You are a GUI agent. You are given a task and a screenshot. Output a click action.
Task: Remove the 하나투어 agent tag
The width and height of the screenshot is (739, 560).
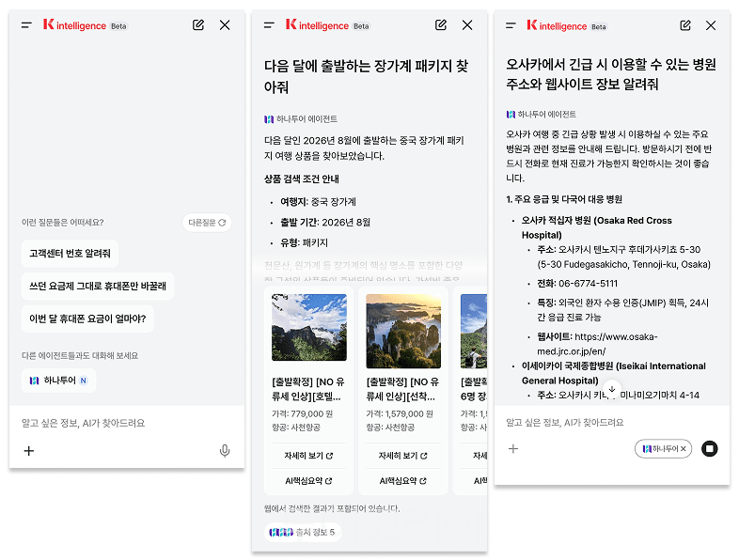click(x=684, y=449)
